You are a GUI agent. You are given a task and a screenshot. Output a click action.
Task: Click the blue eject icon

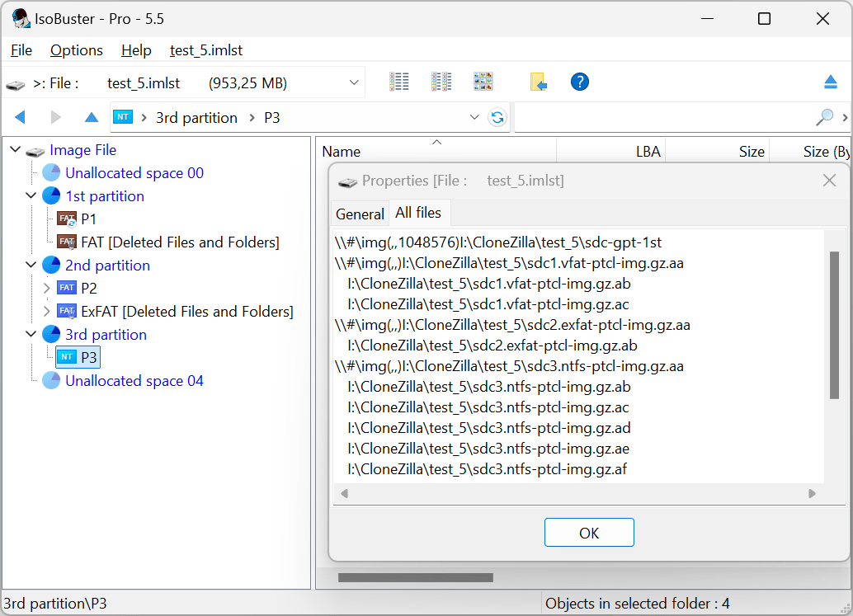830,82
